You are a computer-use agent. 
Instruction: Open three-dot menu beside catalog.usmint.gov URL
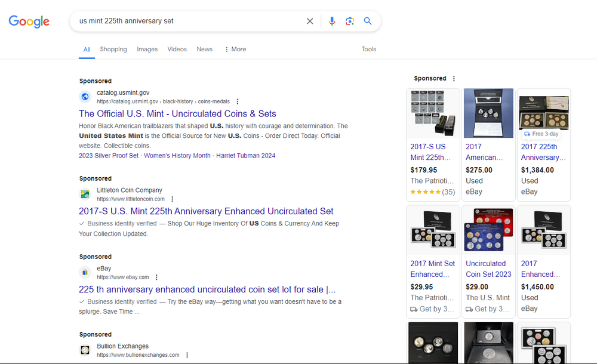238,102
